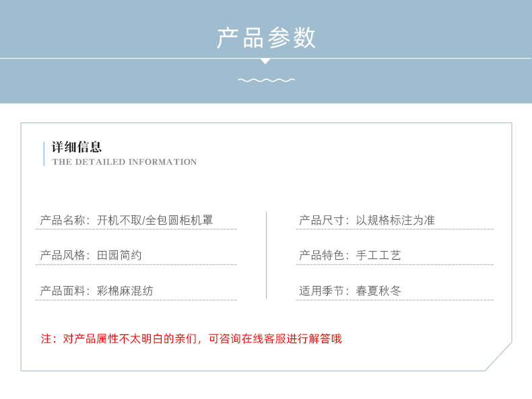Click the red customer service note text
The width and height of the screenshot is (532, 399).
[192, 338]
